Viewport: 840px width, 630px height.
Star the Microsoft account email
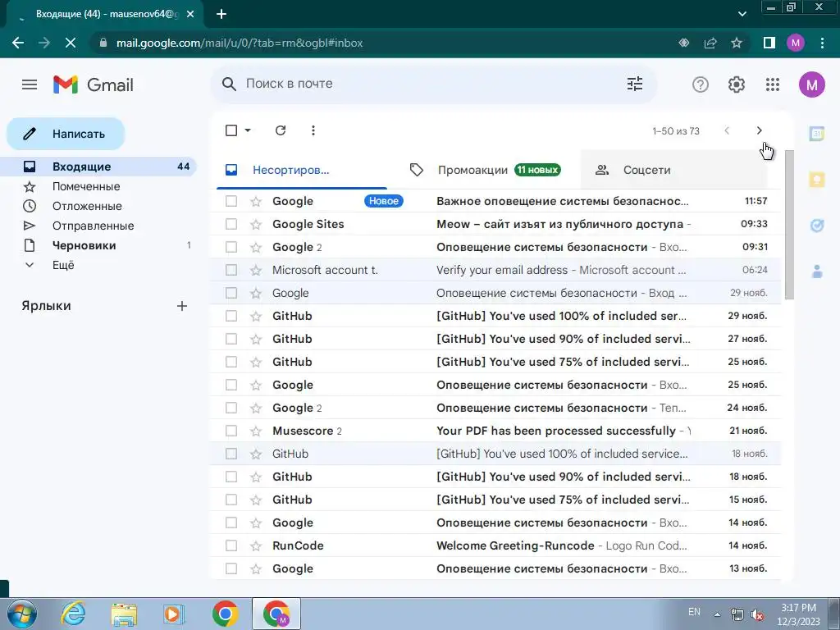click(x=256, y=271)
